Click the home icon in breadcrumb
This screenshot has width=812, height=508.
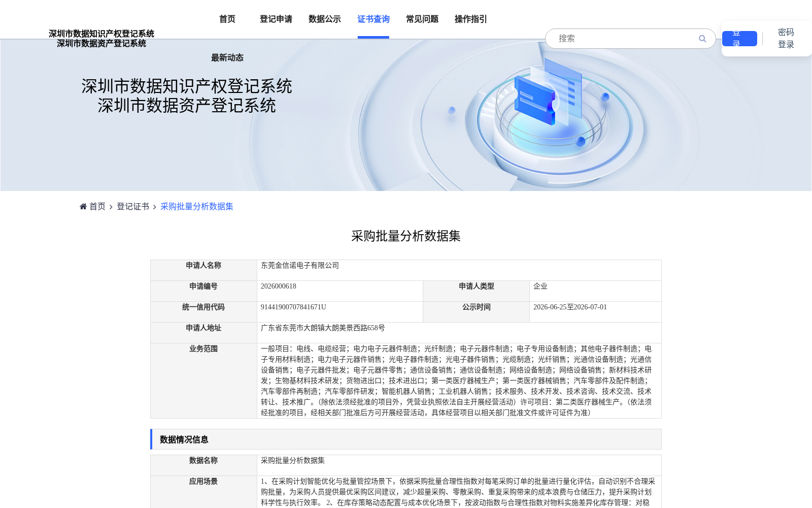(x=83, y=206)
